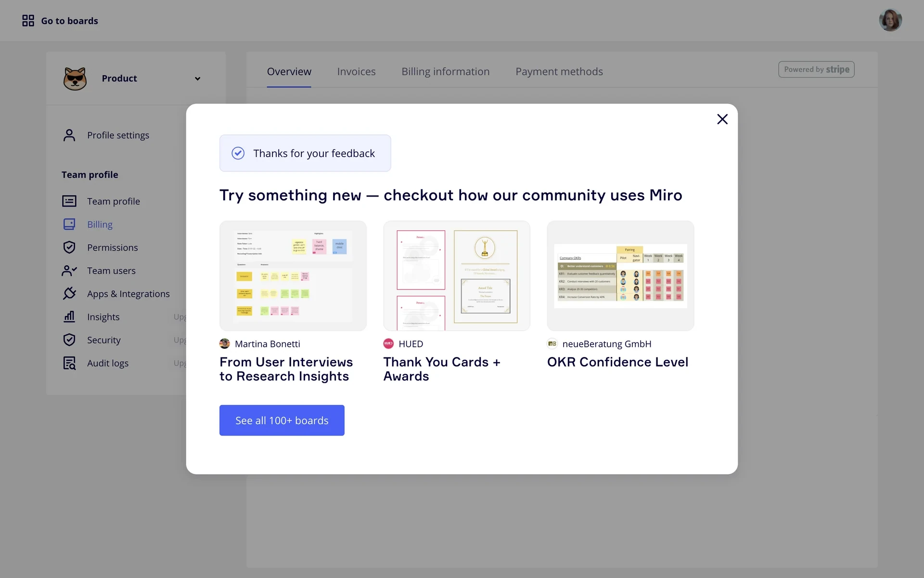Click the Permissions shield icon
The height and width of the screenshot is (578, 924).
(69, 248)
